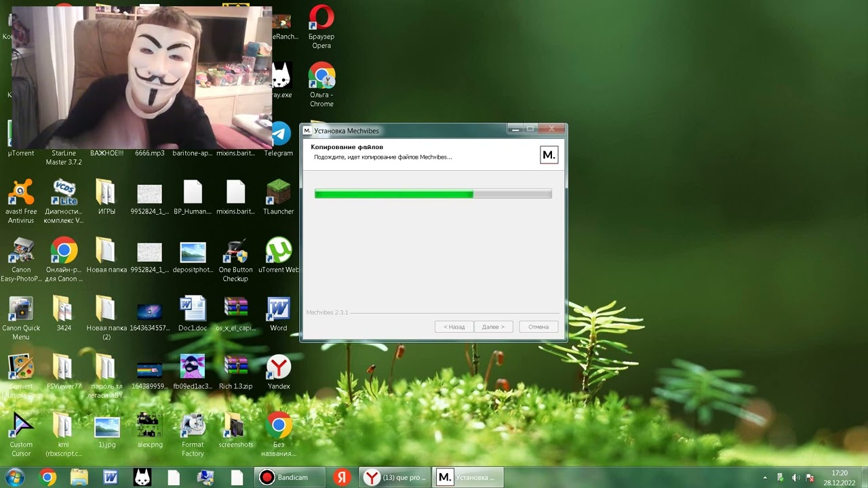Open the Онлайн-р... для Canon Chrome shortcut
This screenshot has width=868, height=488.
point(64,260)
